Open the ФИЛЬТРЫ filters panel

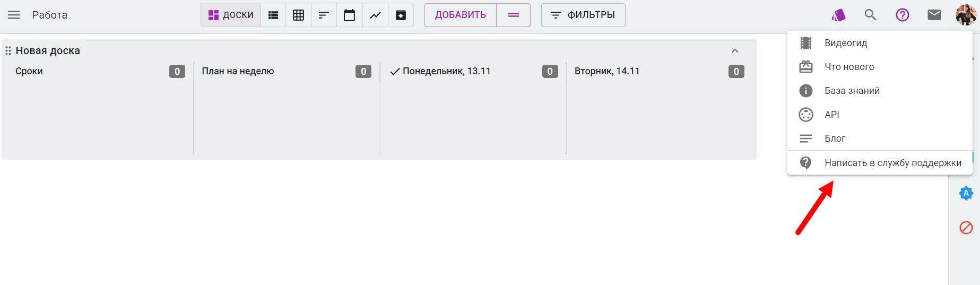click(583, 15)
